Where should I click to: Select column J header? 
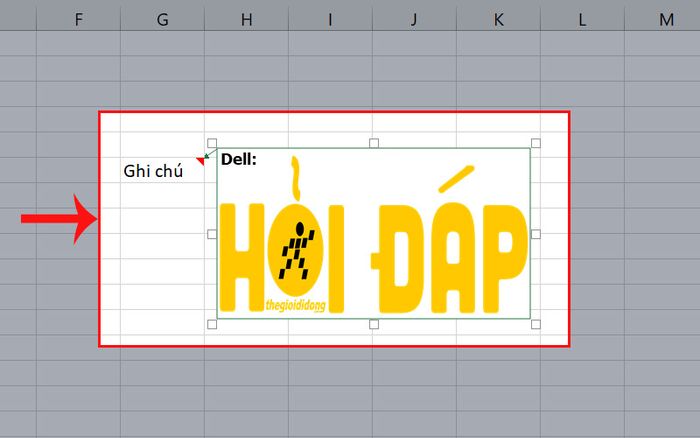(414, 20)
